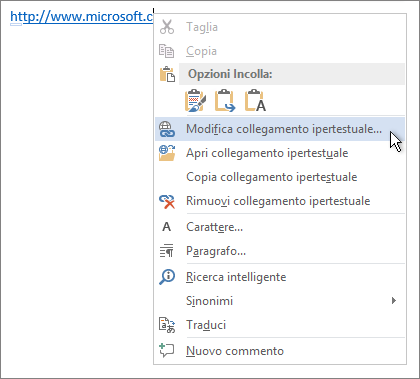Click the remove hyperlink red X icon
Viewport: 420px width, 379px height.
[x=167, y=201]
